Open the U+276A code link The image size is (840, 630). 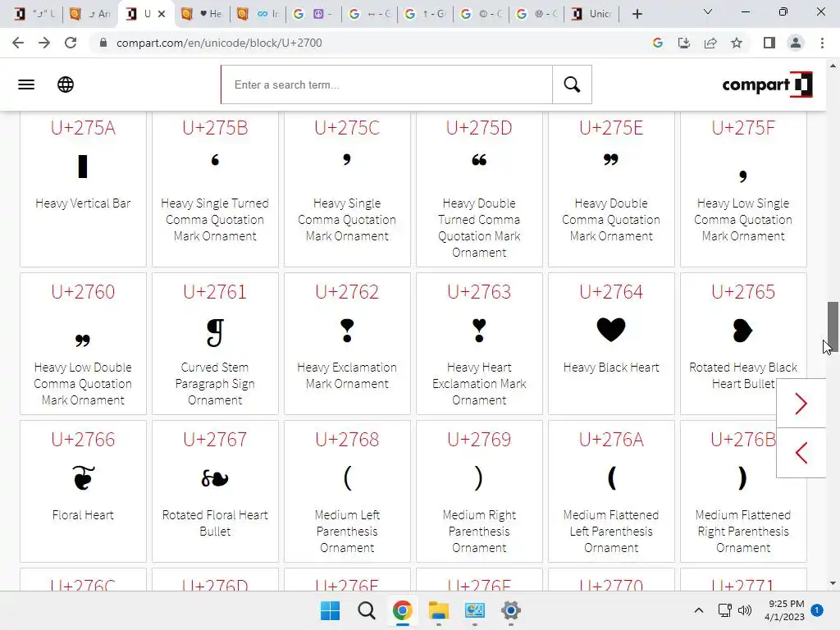611,440
